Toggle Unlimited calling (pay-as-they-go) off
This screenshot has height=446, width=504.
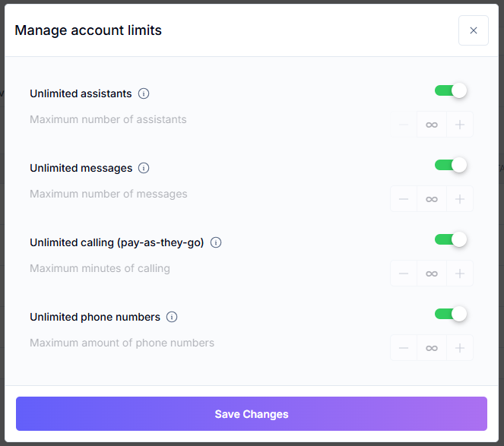[451, 240]
